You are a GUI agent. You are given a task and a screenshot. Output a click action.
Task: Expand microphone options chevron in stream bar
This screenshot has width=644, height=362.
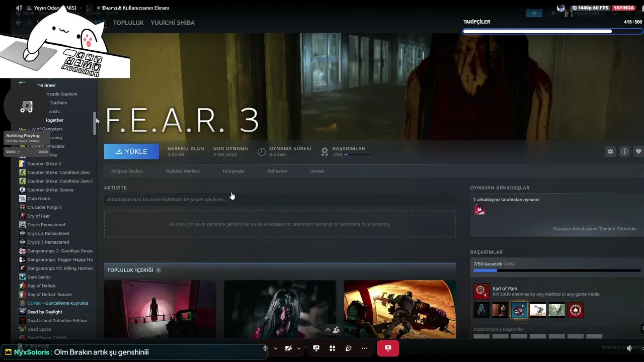[x=275, y=348]
